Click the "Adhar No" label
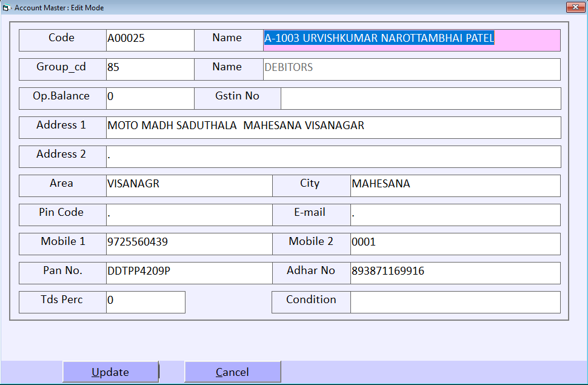The height and width of the screenshot is (385, 588). pyautogui.click(x=311, y=270)
